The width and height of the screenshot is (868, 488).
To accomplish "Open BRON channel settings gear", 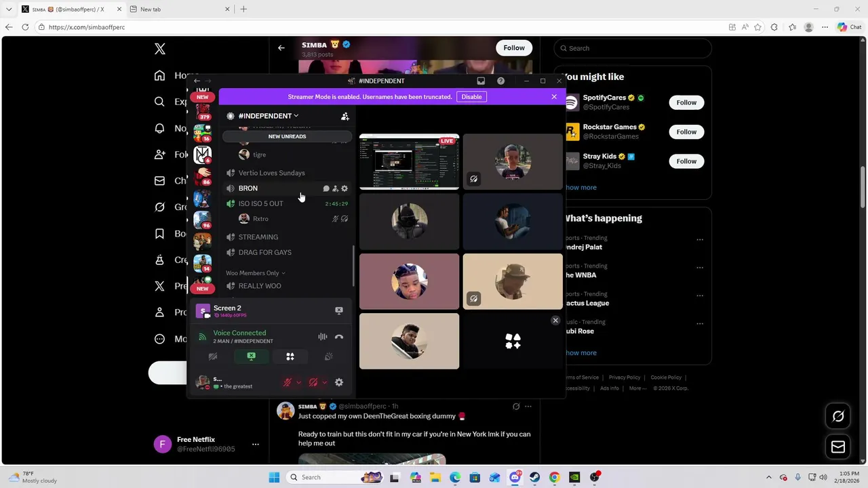I will pos(344,188).
